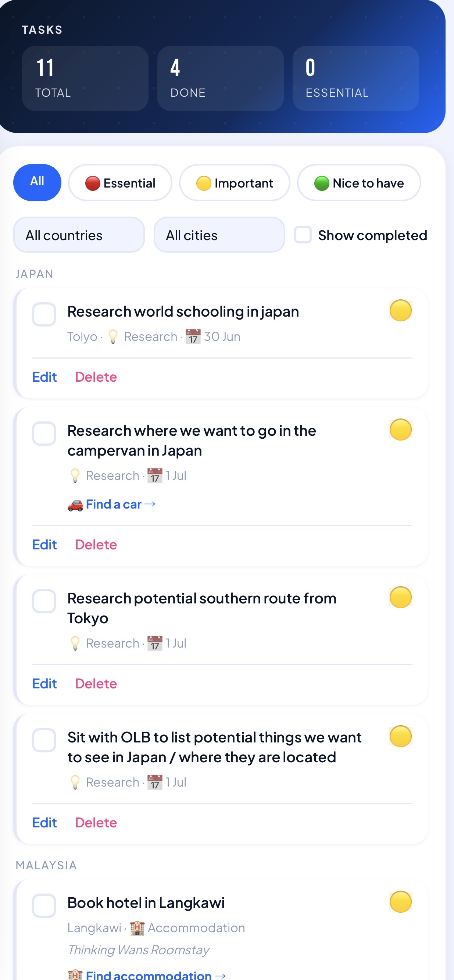Click calendar icon next to 30 Jun
Screen dimensions: 454x980
pyautogui.click(x=193, y=336)
